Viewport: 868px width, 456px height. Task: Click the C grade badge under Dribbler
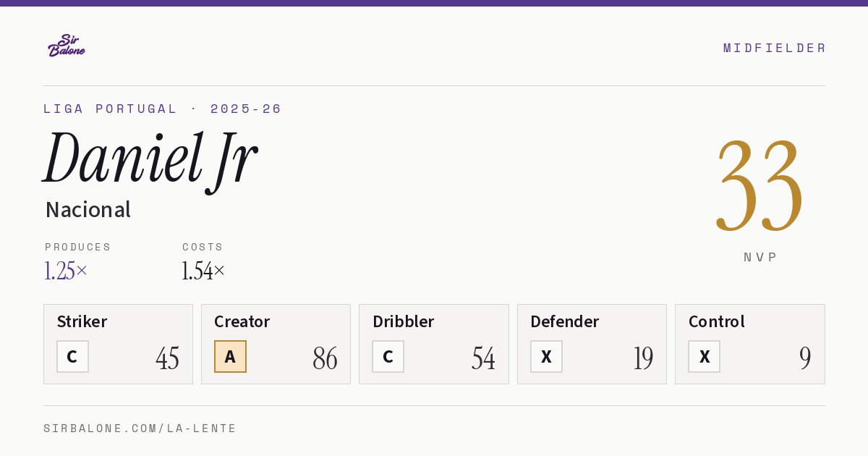tap(388, 357)
